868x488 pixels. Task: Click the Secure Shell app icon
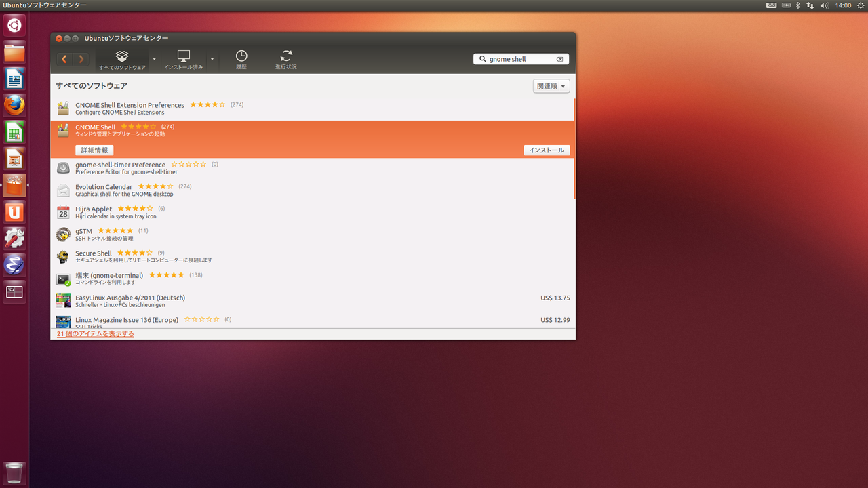(63, 257)
